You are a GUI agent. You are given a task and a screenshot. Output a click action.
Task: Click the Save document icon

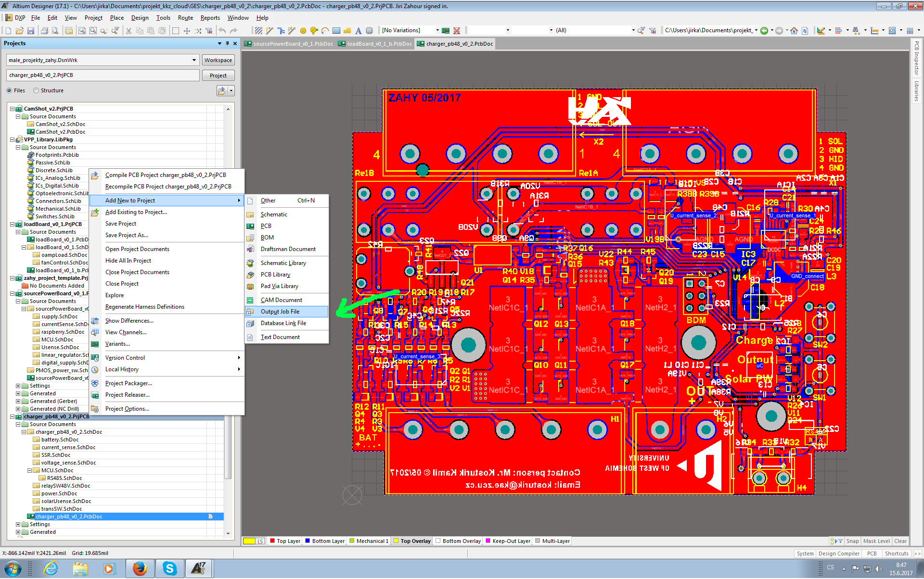pos(30,31)
